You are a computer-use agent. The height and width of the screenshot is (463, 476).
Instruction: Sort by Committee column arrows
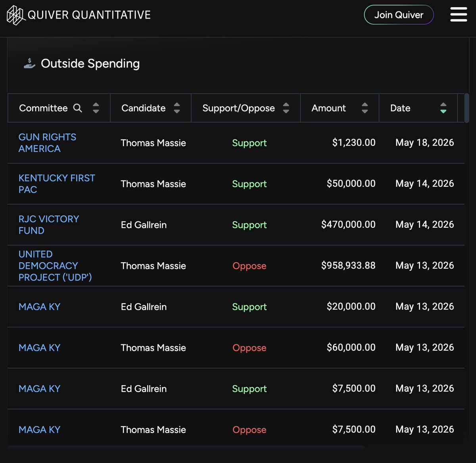[96, 108]
